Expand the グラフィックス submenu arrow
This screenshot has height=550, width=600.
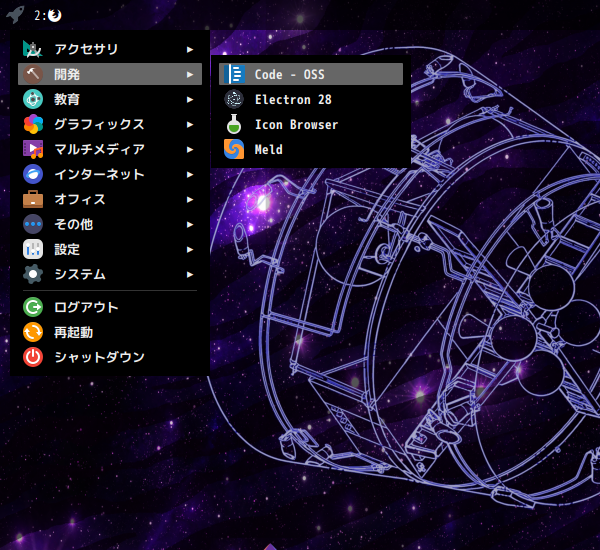pyautogui.click(x=190, y=124)
